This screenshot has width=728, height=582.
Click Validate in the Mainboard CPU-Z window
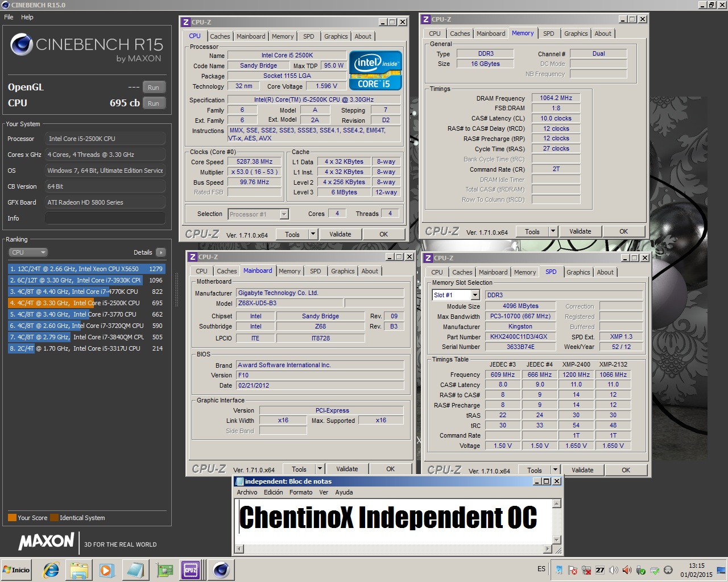pyautogui.click(x=347, y=469)
